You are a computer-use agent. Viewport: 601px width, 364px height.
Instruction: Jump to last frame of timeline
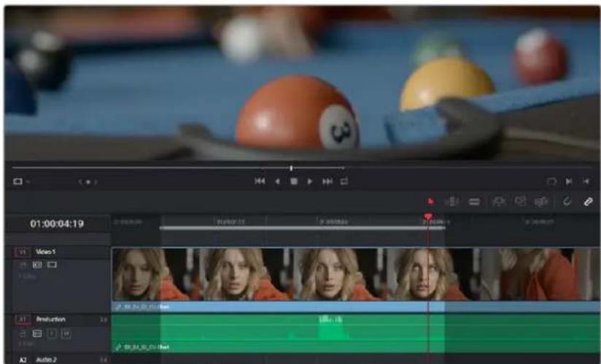coord(327,181)
